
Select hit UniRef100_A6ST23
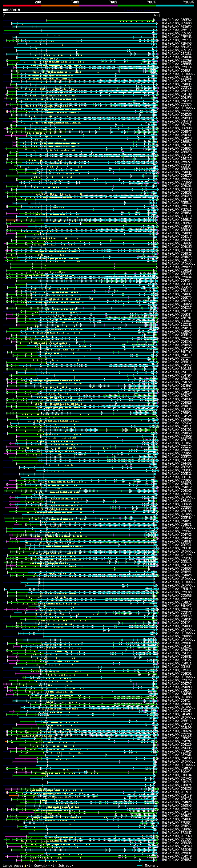(x=176, y=50)
